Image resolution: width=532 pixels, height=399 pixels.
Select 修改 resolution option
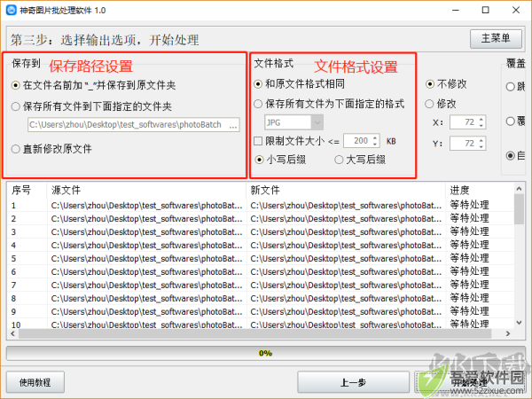[x=441, y=104]
